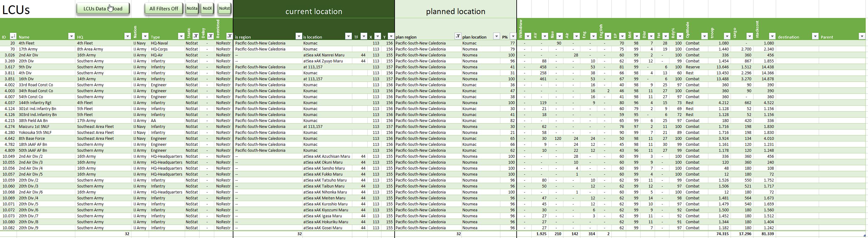The image size is (868, 238).
Task: Click the ID column sort button
Action: click(x=13, y=36)
